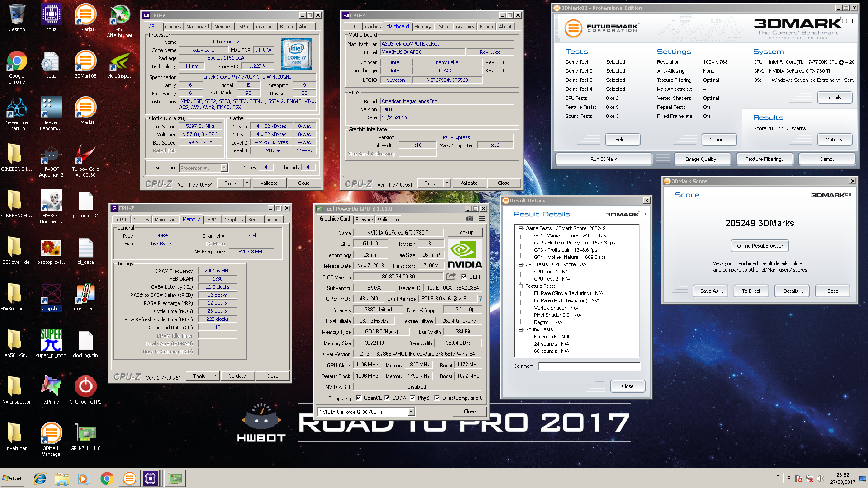This screenshot has width=868, height=488.
Task: Open 3DMark05 desktop shortcut
Action: tap(85, 65)
